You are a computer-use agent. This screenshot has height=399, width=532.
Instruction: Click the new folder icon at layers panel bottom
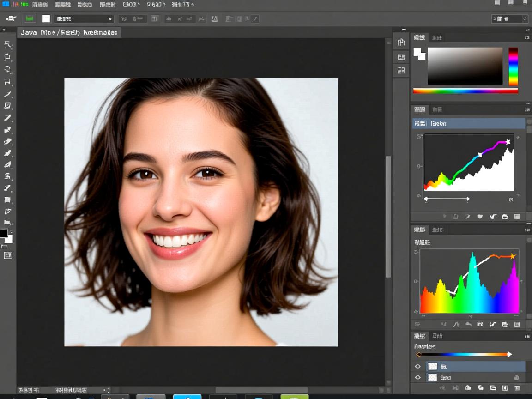point(493,388)
